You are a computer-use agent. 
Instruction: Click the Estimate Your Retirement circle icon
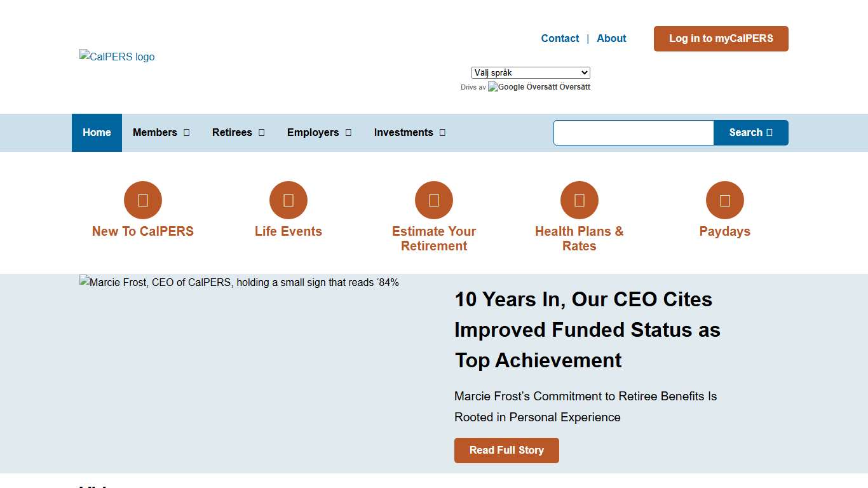[x=434, y=200]
